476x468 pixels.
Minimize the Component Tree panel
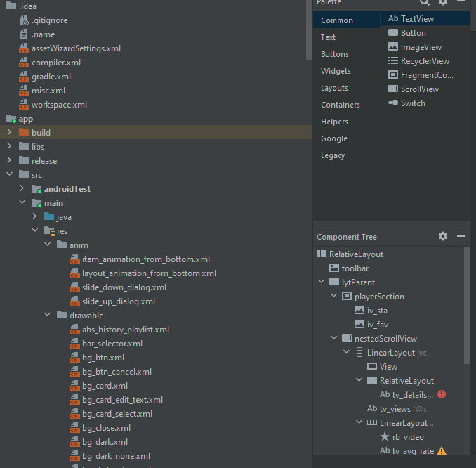tap(461, 236)
